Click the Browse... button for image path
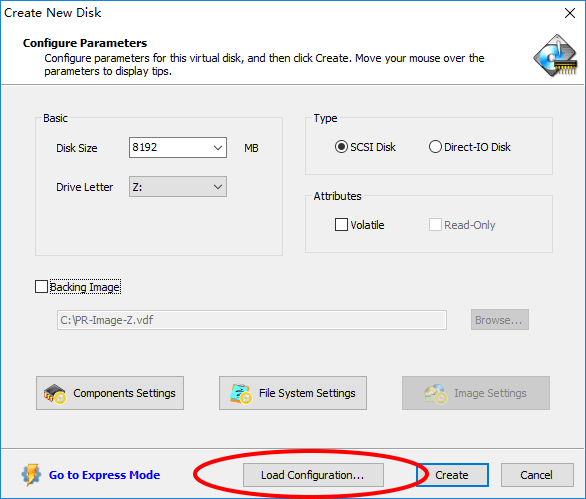The image size is (586, 499). pyautogui.click(x=500, y=320)
